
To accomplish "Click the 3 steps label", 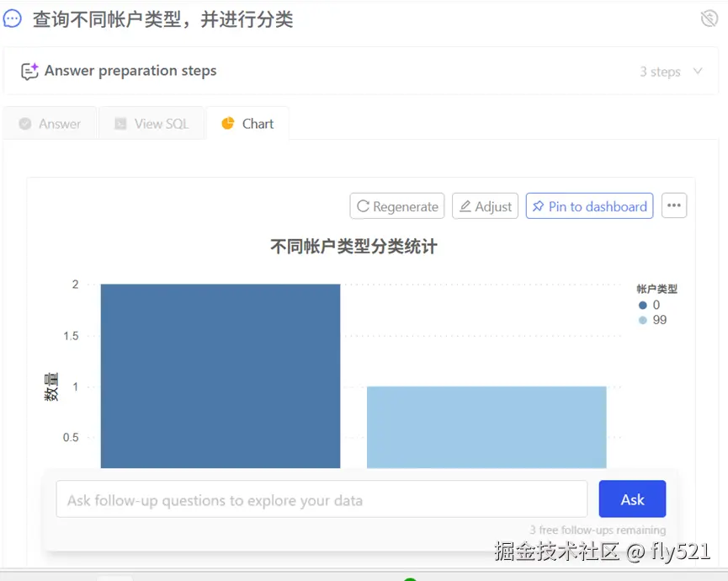I will pyautogui.click(x=660, y=72).
